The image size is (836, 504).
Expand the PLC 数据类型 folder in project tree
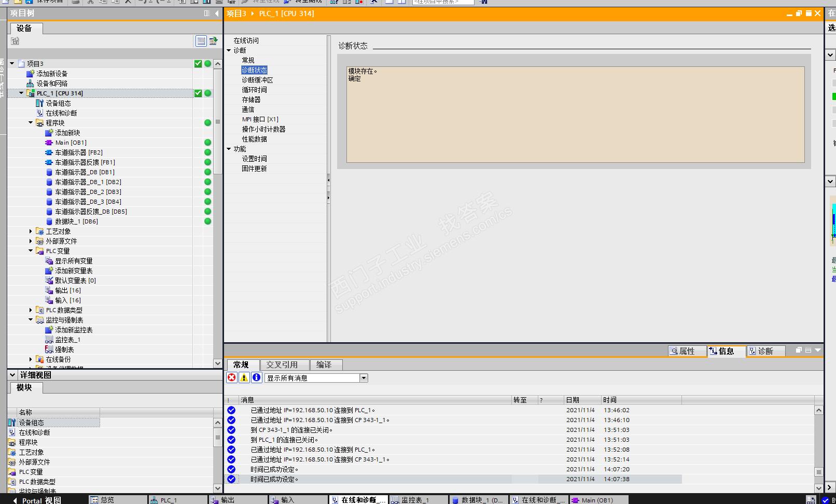pyautogui.click(x=31, y=310)
